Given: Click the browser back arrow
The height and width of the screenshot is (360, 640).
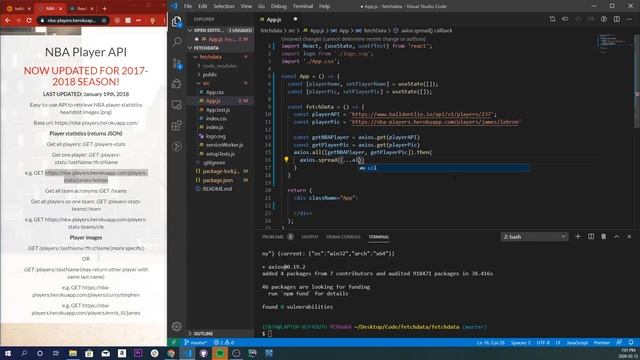Looking at the screenshot, I should (8, 20).
